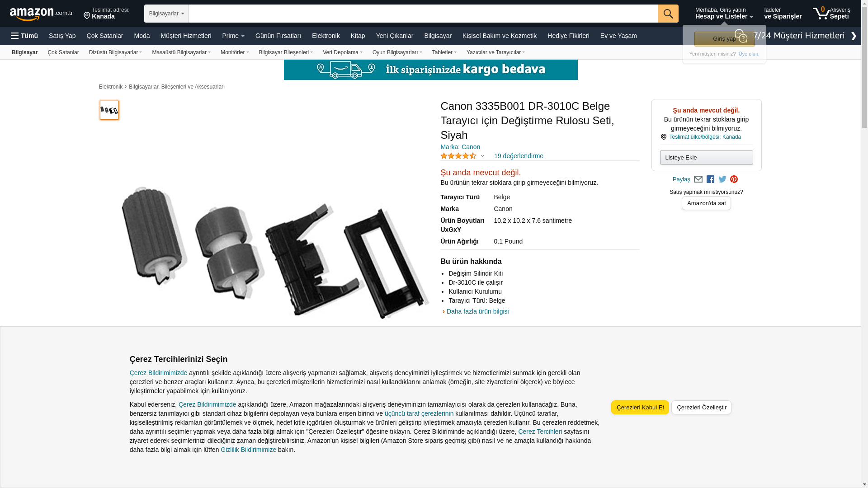
Task: Accept cookies with Çerezleri Kabul Et
Action: [640, 408]
